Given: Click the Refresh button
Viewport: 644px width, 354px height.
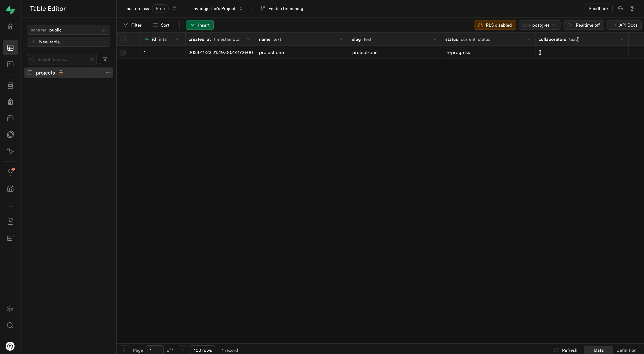Looking at the screenshot, I should tap(566, 350).
